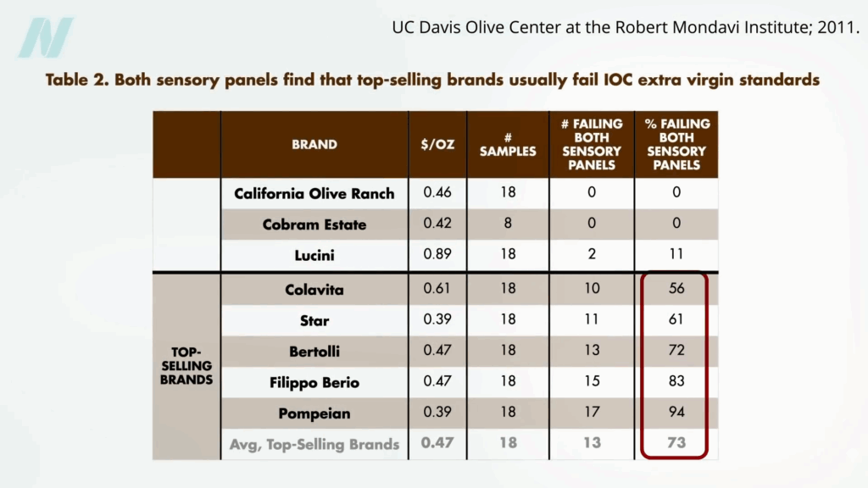Click the 73 average percent failing value
Image resolution: width=868 pixels, height=488 pixels.
(676, 443)
